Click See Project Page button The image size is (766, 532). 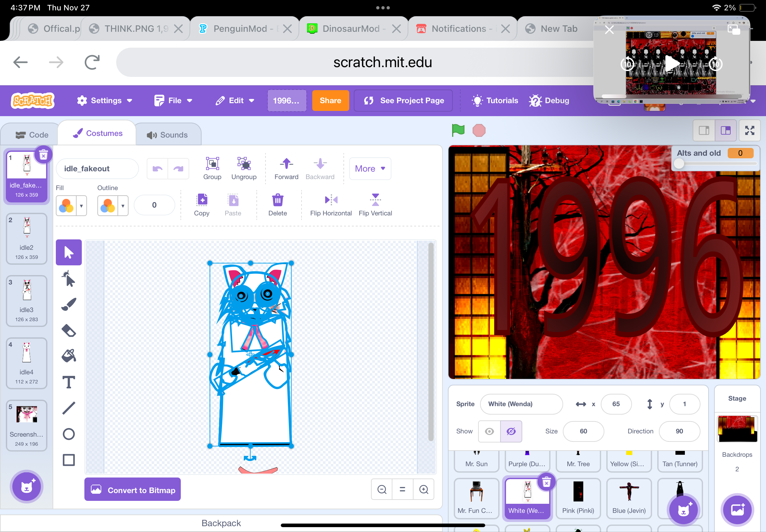[403, 101]
